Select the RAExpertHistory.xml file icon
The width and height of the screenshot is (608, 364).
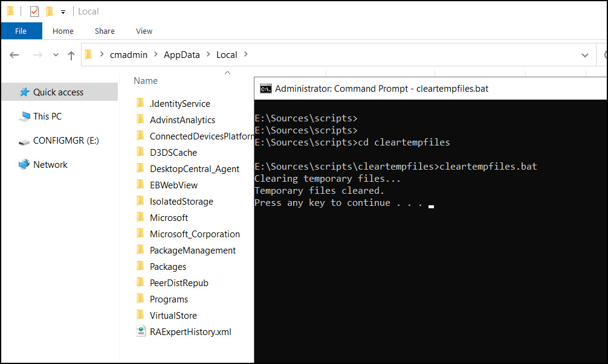coord(140,331)
